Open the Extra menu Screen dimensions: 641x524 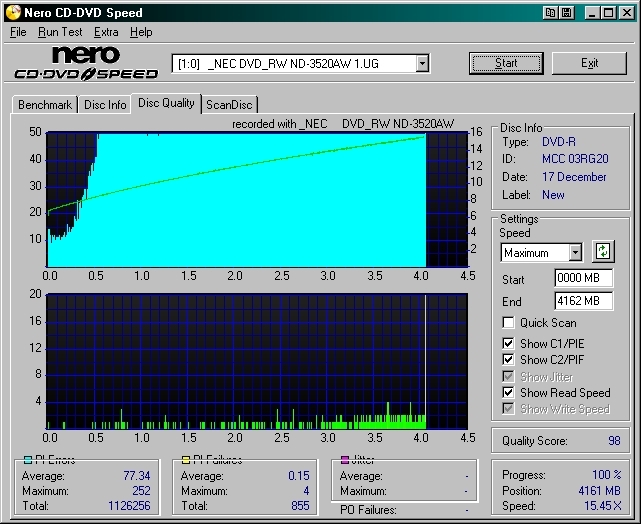pyautogui.click(x=106, y=32)
